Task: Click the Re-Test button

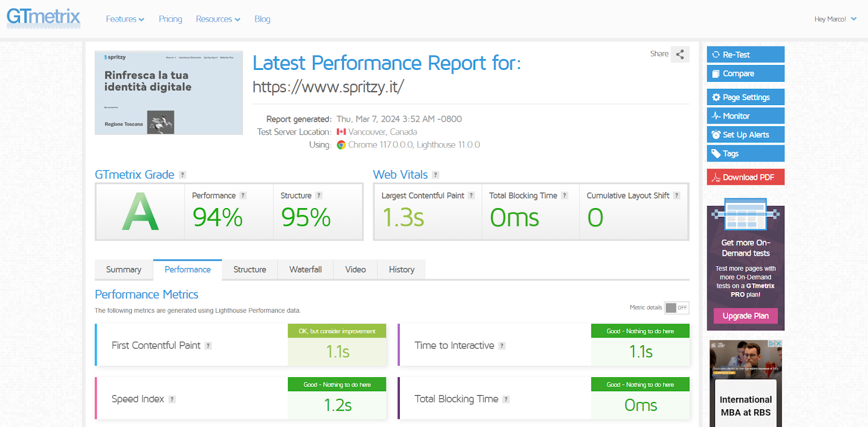Action: pos(745,55)
